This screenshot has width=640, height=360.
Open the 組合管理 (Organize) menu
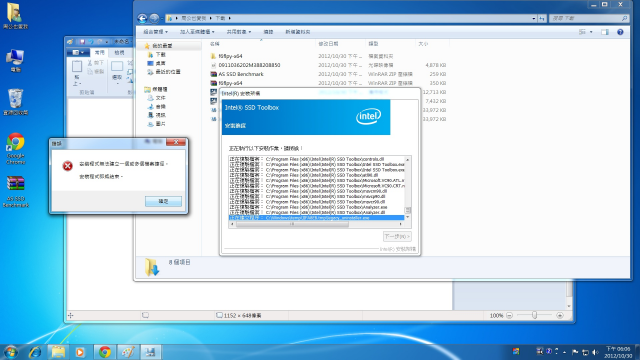pyautogui.click(x=155, y=32)
